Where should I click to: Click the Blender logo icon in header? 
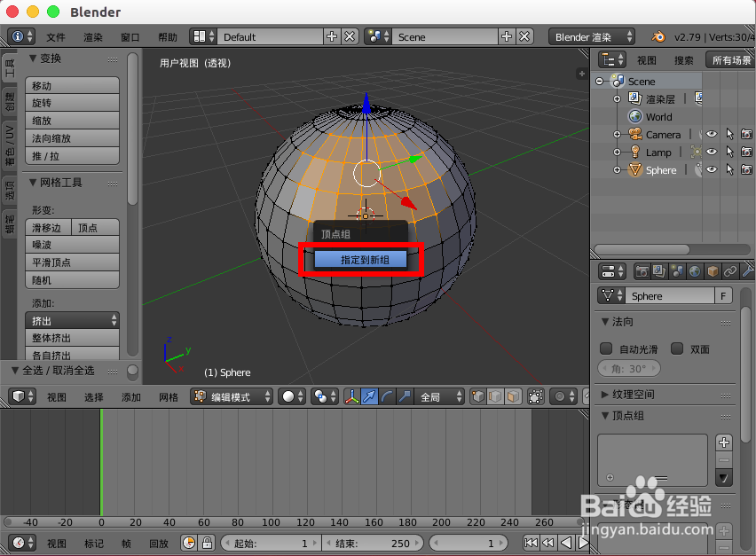click(x=658, y=36)
